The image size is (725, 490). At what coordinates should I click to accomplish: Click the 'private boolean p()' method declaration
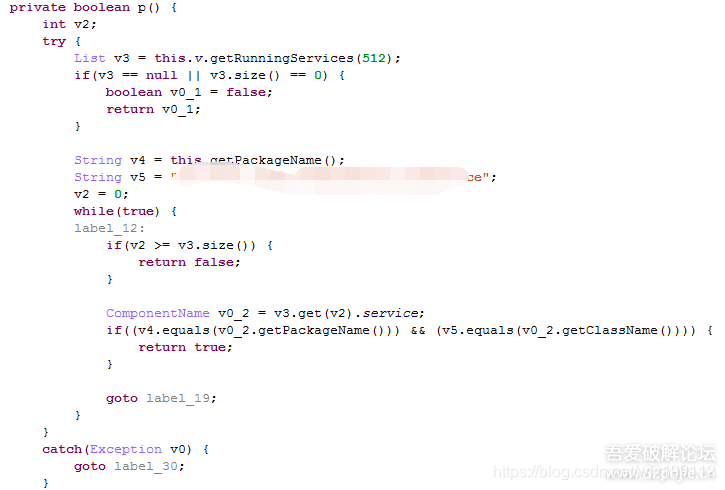pyautogui.click(x=85, y=7)
